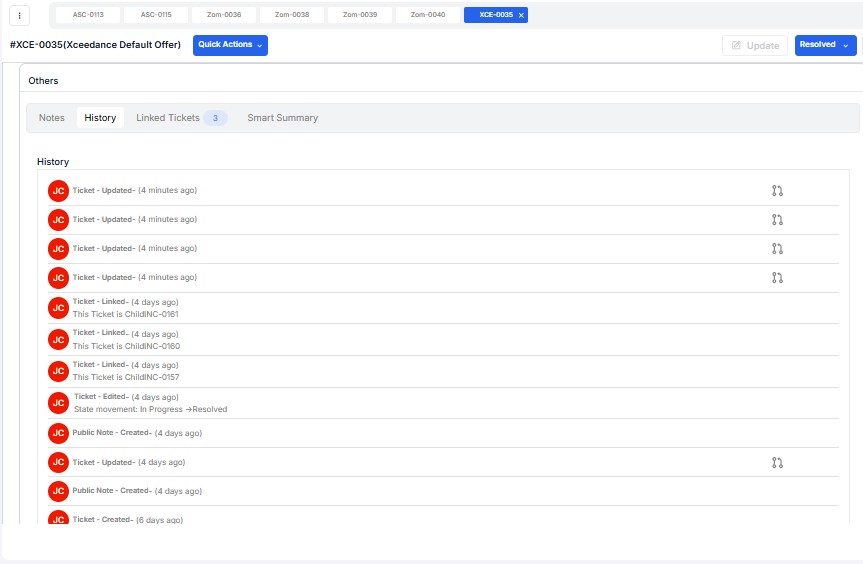Click the Others section header

(43, 81)
